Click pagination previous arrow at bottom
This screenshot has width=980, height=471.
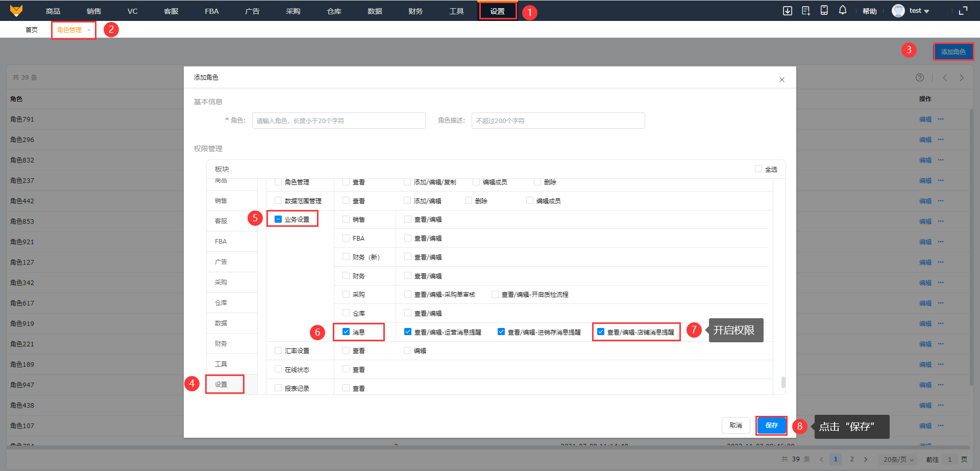[821, 459]
